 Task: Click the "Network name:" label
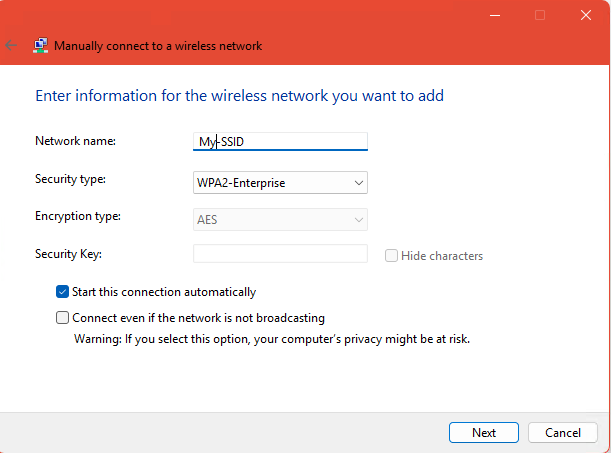pyautogui.click(x=75, y=141)
